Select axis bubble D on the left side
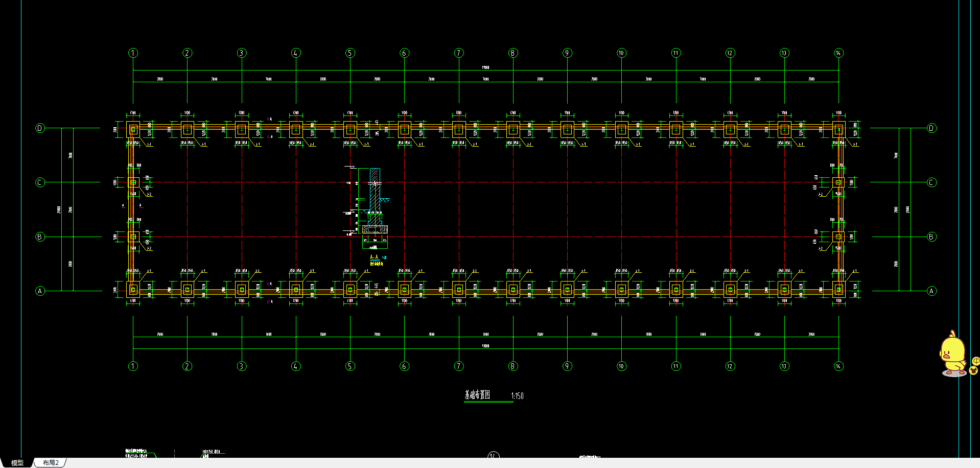Image resolution: width=980 pixels, height=468 pixels. 40,128
